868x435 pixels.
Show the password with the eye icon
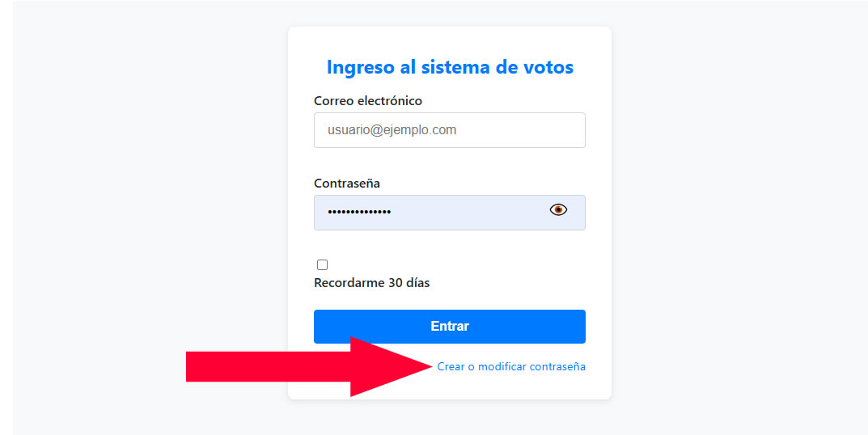coord(558,210)
